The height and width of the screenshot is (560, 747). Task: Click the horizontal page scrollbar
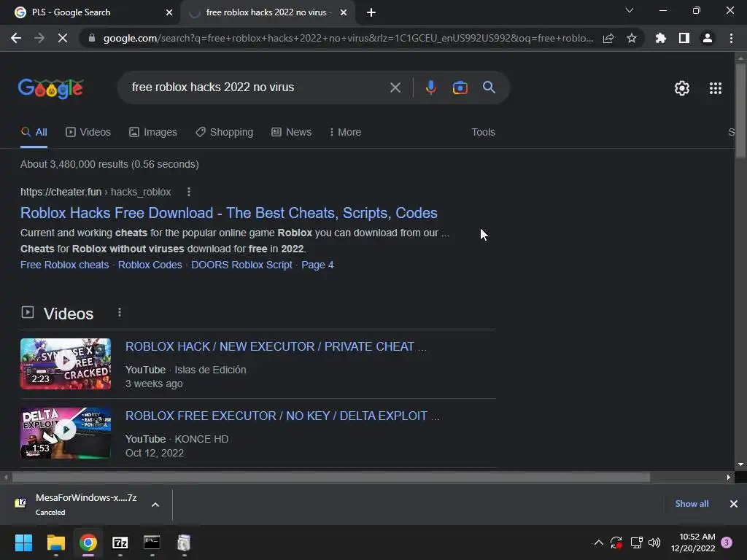point(330,477)
